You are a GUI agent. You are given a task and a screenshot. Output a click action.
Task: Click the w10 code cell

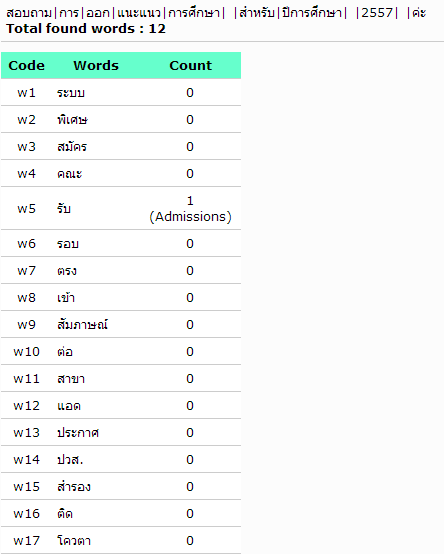(26, 352)
